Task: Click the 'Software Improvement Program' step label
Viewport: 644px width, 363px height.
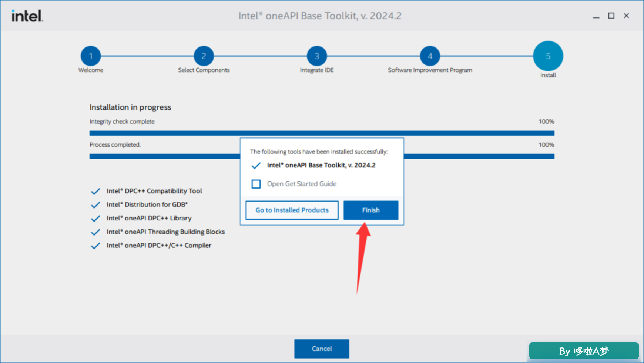Action: pyautogui.click(x=430, y=70)
